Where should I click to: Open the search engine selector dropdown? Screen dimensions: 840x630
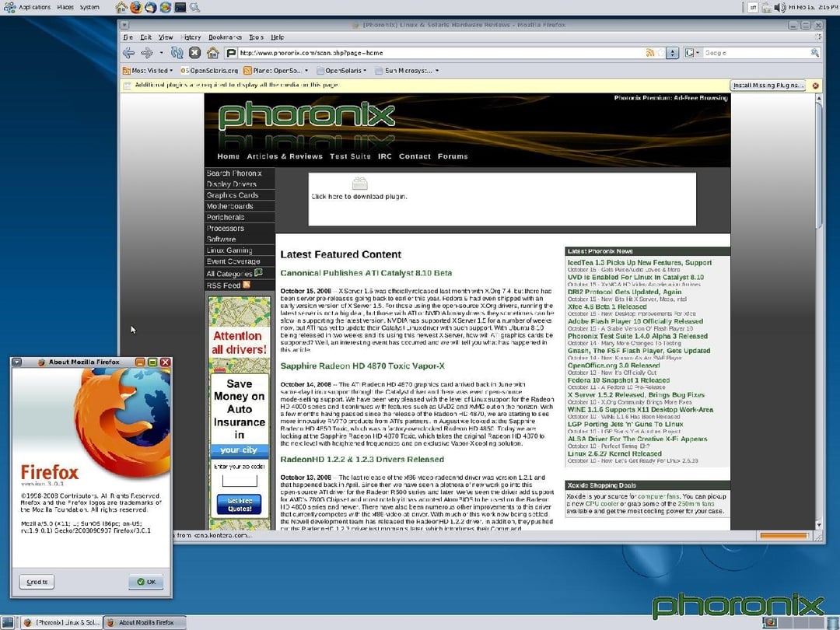[692, 53]
